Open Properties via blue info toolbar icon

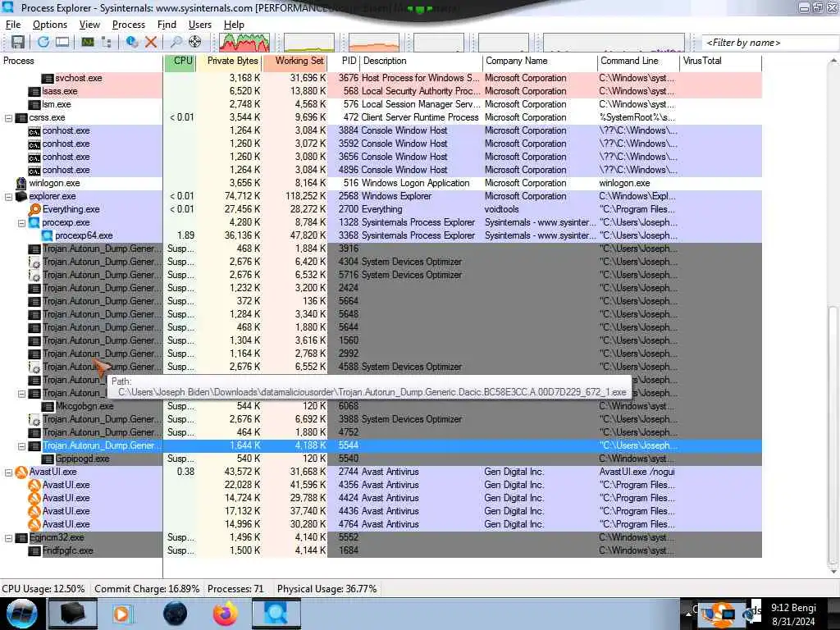(x=132, y=43)
